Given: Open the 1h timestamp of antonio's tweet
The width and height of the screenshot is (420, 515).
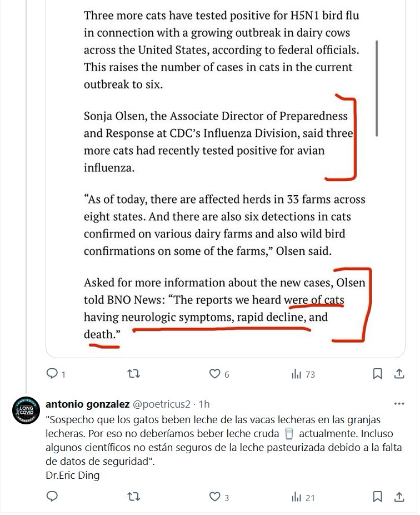Looking at the screenshot, I should coord(204,403).
